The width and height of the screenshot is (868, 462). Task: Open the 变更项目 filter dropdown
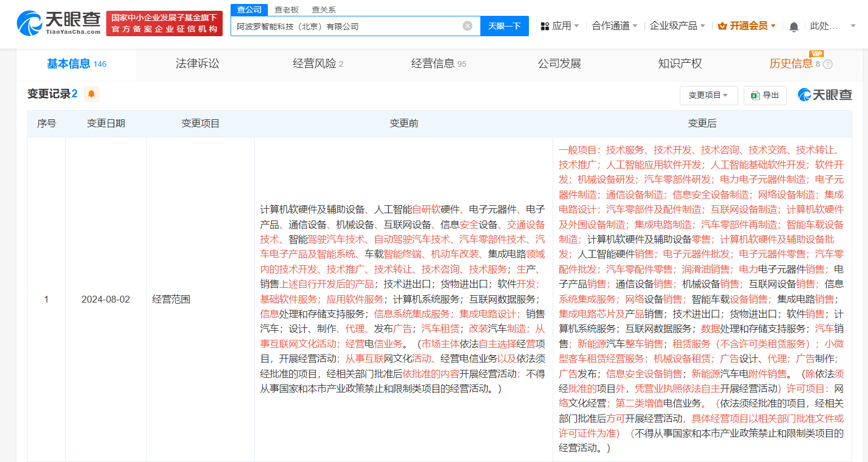pos(708,95)
